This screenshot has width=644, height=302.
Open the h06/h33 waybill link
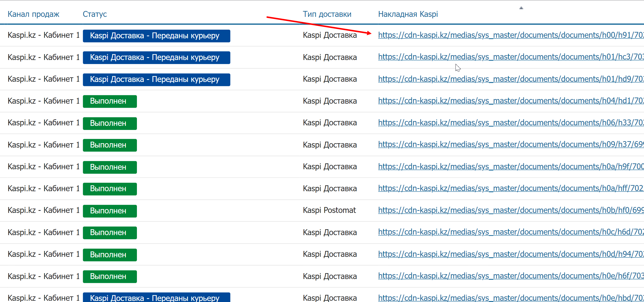pyautogui.click(x=510, y=123)
